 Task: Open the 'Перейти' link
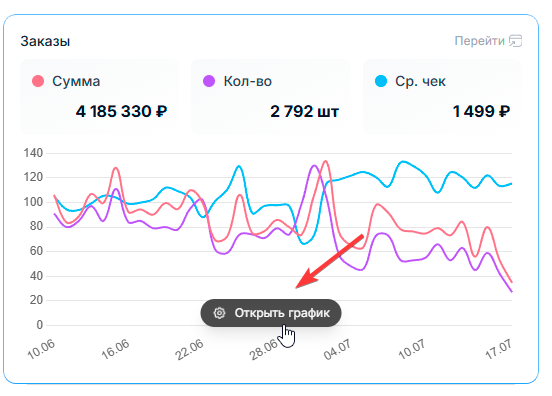(x=488, y=41)
